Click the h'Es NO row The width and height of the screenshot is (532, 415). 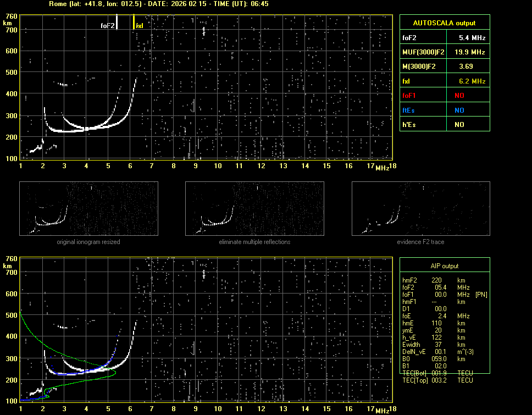pos(444,124)
